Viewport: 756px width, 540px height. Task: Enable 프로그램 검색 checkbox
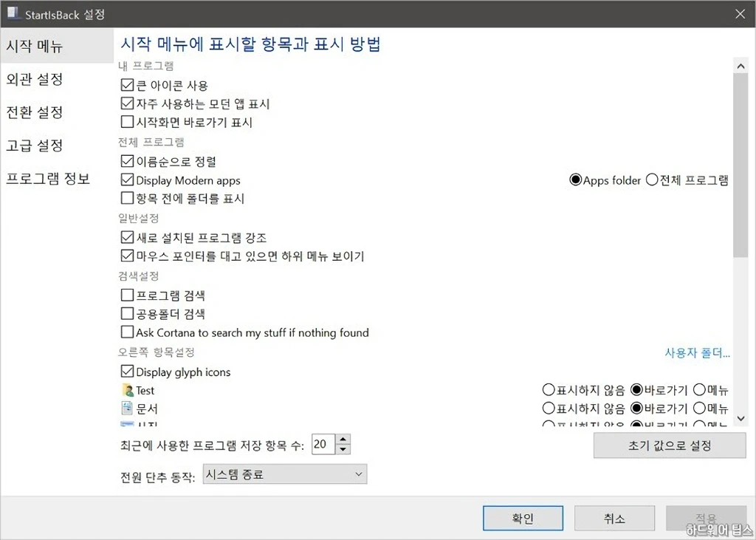(x=127, y=295)
